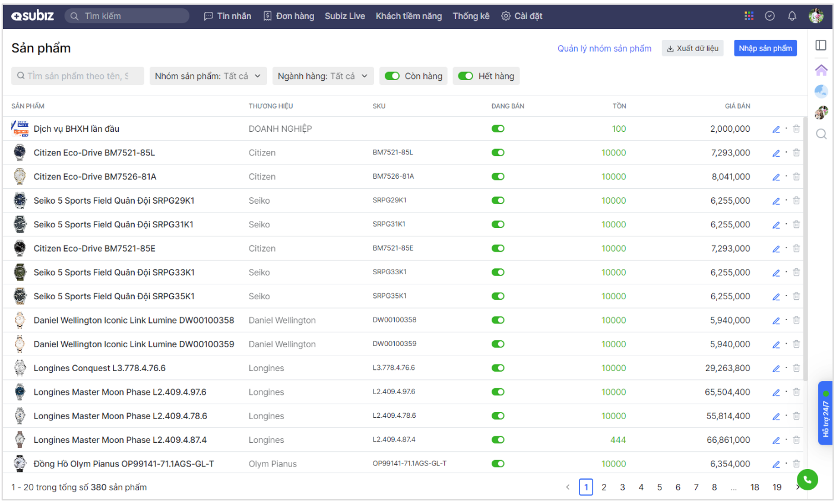Screen dimensions: 836x504
Task: Go to the Thống kê menu
Action: [x=471, y=16]
